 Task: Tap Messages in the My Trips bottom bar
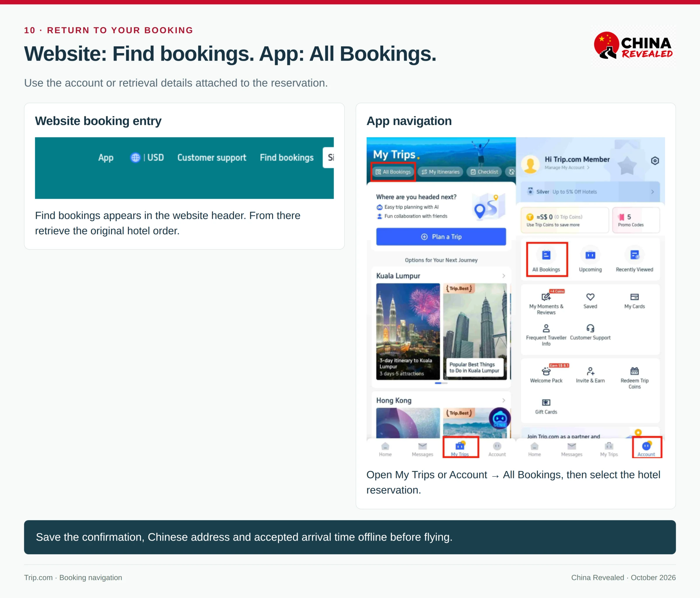[x=422, y=449]
